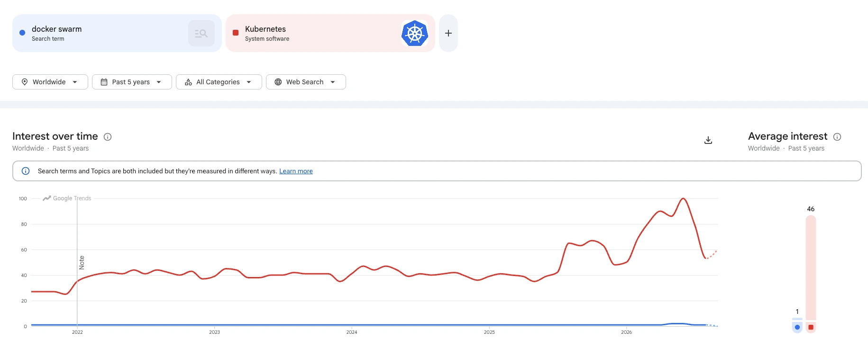868x348 pixels.
Task: Click the red square under average bar
Action: point(811,327)
